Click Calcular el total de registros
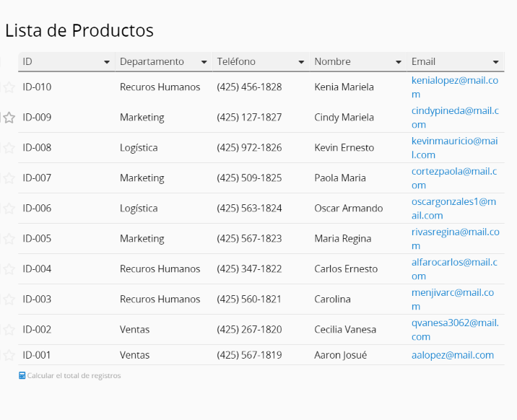The height and width of the screenshot is (420, 517). click(x=74, y=375)
